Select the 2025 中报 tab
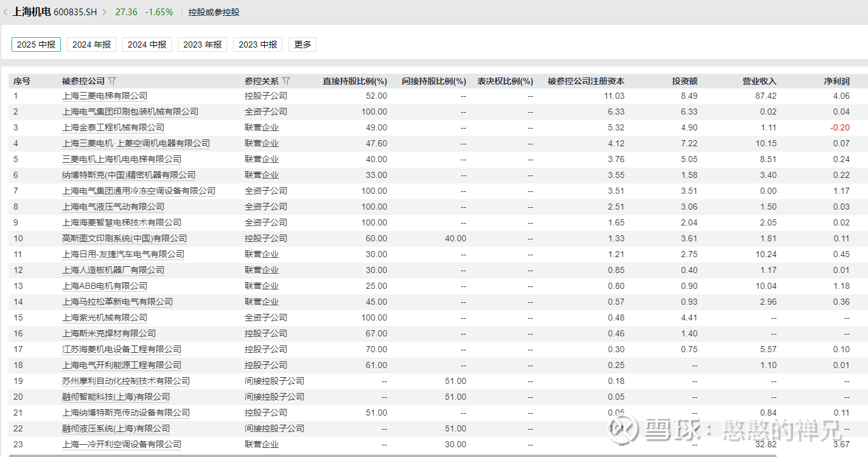This screenshot has width=868, height=457. [x=36, y=44]
